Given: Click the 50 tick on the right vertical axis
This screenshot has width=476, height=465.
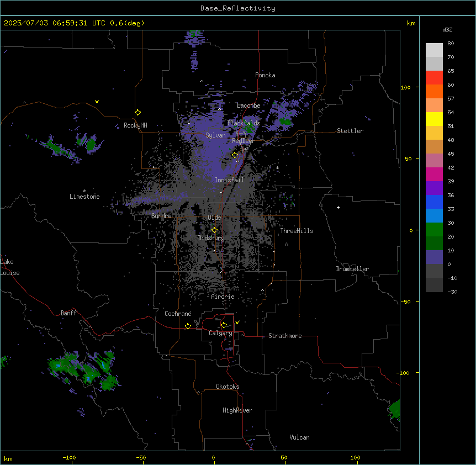Looking at the screenshot, I should click(x=408, y=158).
